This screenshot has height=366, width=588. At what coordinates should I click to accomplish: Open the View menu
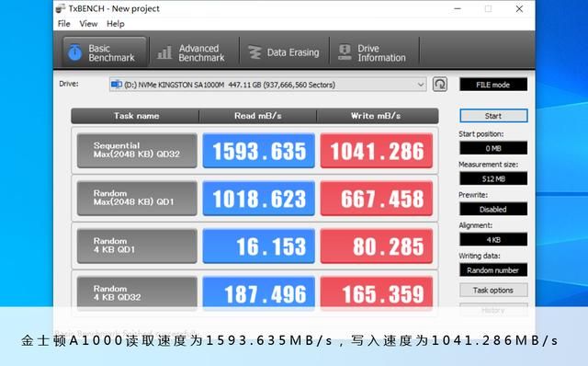click(88, 24)
